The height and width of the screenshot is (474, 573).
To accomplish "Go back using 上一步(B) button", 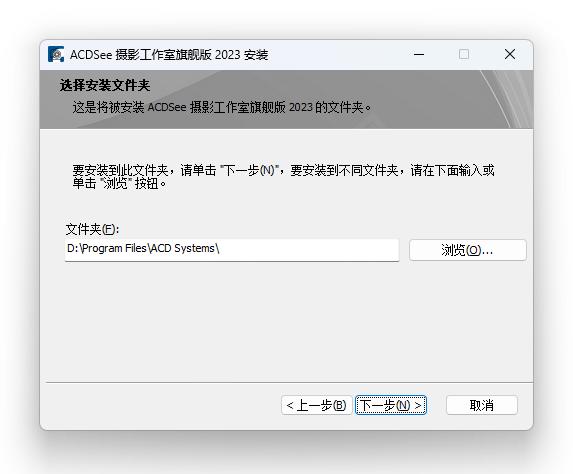I will point(316,405).
